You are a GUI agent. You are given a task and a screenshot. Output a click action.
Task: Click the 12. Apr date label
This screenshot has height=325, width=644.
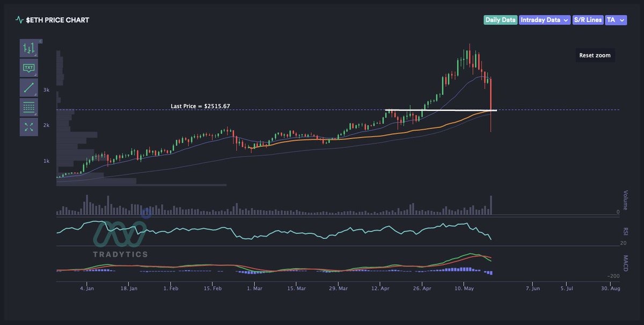point(380,288)
